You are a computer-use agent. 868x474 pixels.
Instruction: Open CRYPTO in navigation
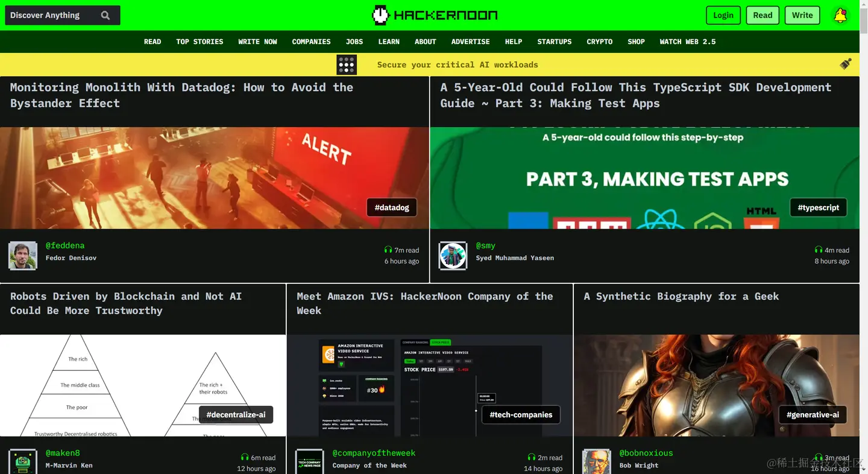click(600, 42)
